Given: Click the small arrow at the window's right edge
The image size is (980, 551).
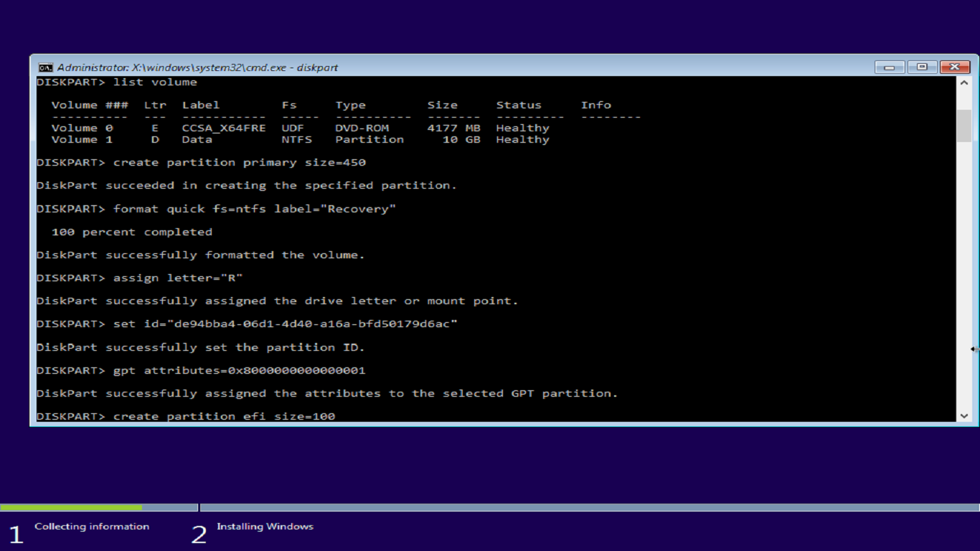Looking at the screenshot, I should tap(974, 349).
